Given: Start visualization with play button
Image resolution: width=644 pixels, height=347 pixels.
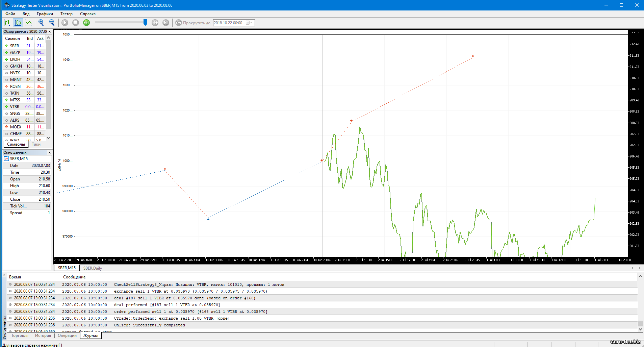Looking at the screenshot, I should click(65, 23).
